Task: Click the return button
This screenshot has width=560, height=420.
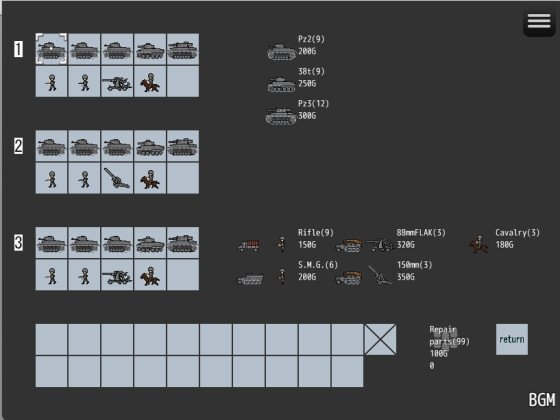Action: click(512, 340)
